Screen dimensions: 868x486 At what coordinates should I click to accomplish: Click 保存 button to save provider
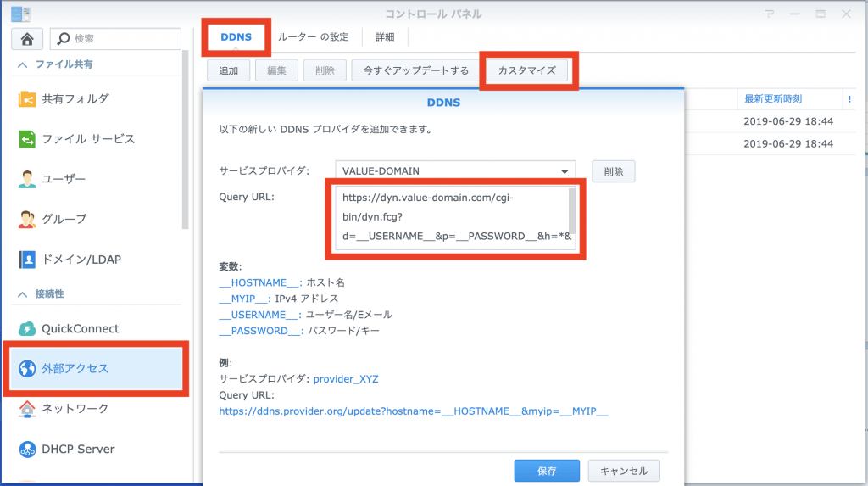click(547, 471)
